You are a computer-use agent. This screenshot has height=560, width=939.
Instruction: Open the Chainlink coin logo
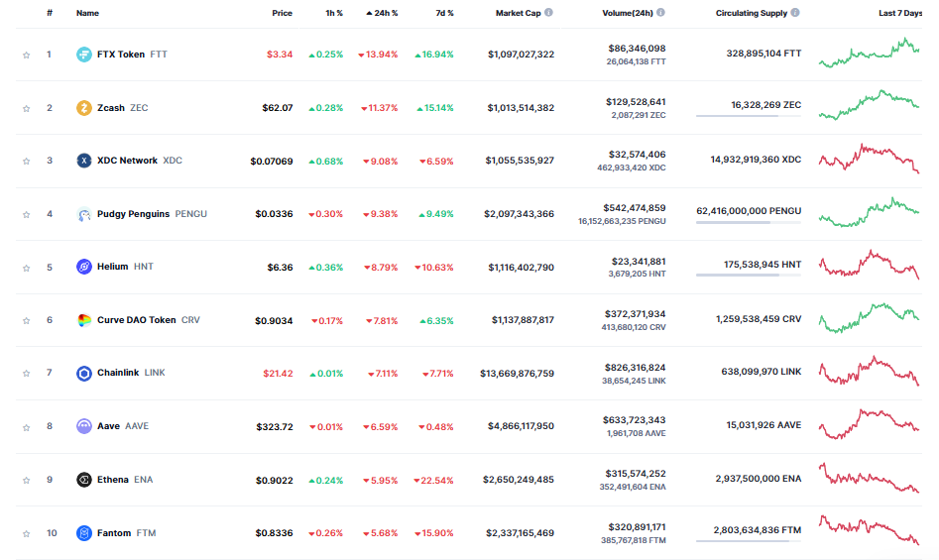84,374
